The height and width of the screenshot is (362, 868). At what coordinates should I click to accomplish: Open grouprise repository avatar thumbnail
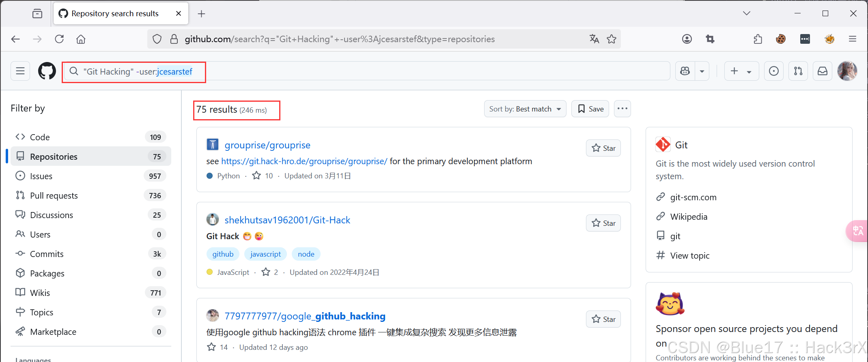[x=213, y=144]
